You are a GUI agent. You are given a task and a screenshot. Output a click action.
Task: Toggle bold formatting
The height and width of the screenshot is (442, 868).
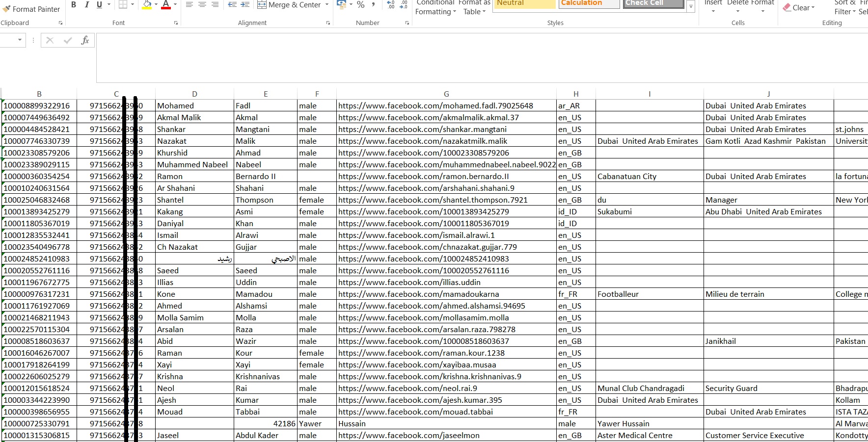74,4
